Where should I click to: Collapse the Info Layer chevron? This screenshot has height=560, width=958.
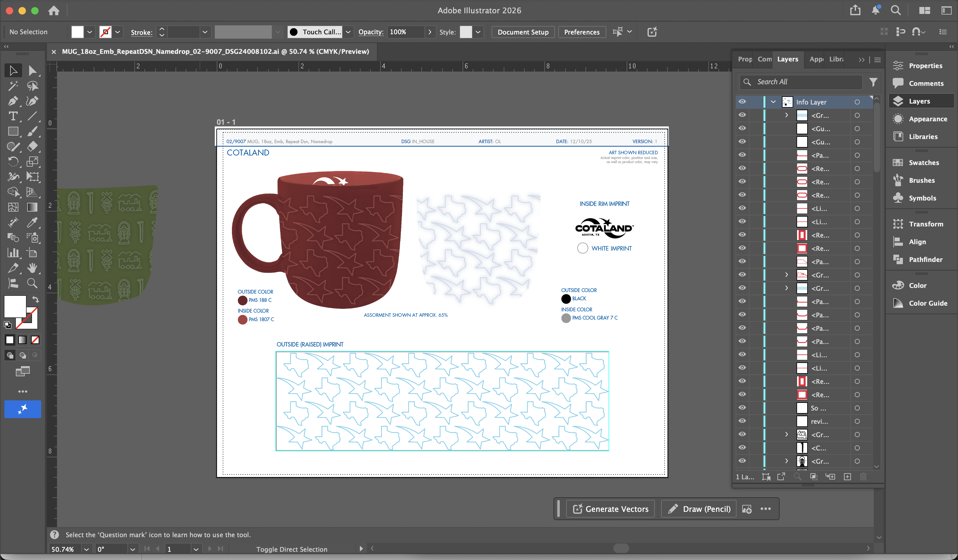coord(773,102)
